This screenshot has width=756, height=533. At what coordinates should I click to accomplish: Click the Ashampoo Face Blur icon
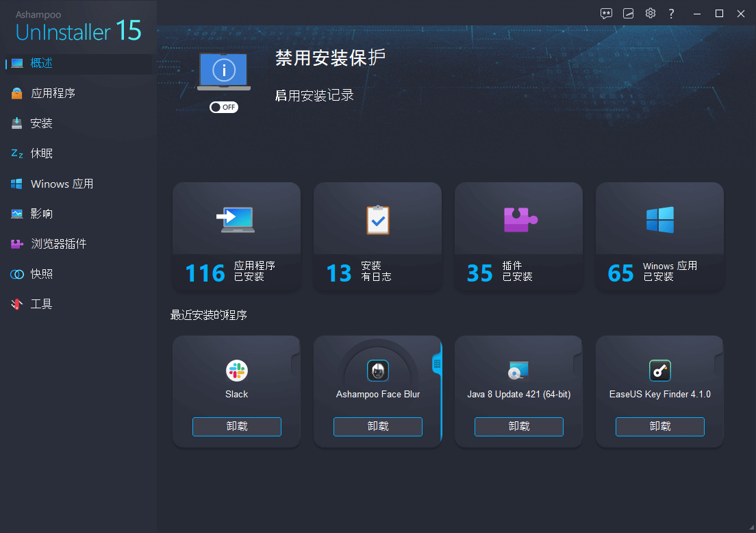[377, 371]
